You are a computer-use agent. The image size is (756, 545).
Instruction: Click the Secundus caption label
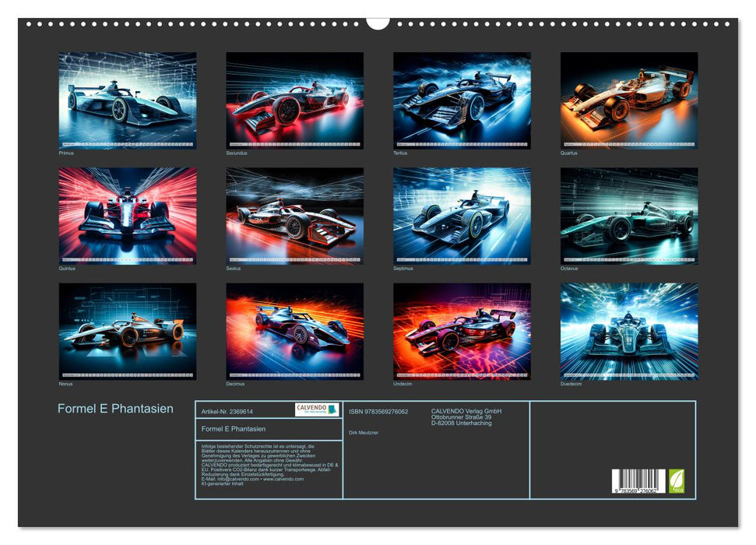pyautogui.click(x=236, y=153)
